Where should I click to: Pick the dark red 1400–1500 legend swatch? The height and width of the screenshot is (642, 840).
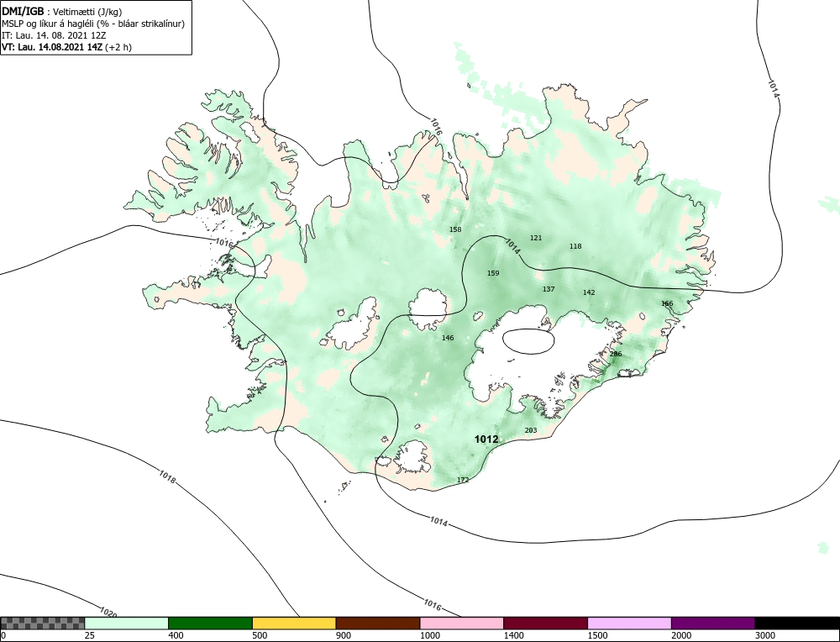(545, 623)
